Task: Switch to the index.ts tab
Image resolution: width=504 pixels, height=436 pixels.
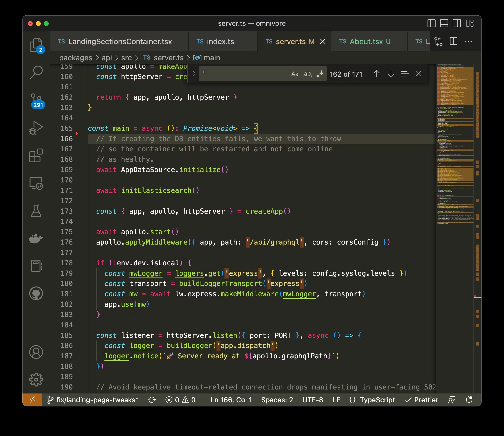Action: point(215,41)
